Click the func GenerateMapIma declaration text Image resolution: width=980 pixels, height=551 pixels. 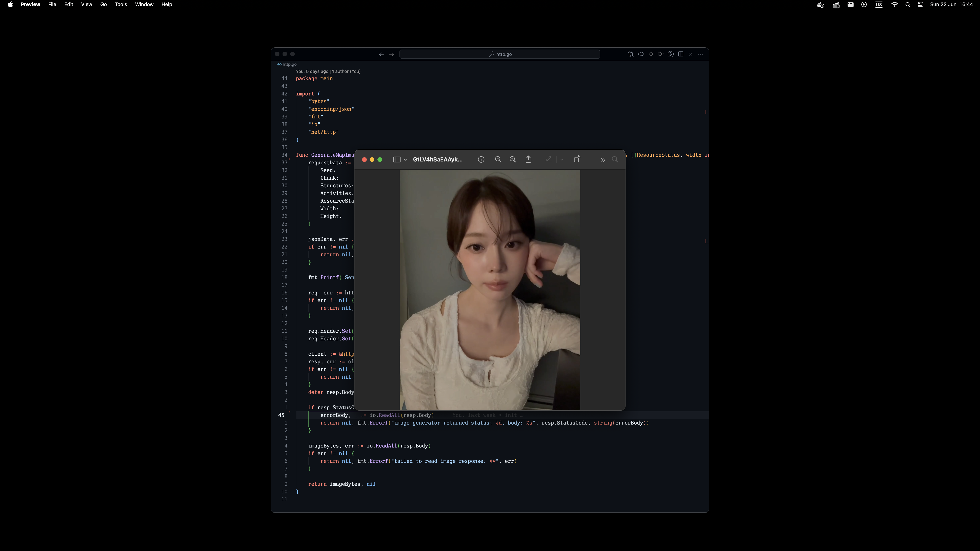(x=325, y=155)
